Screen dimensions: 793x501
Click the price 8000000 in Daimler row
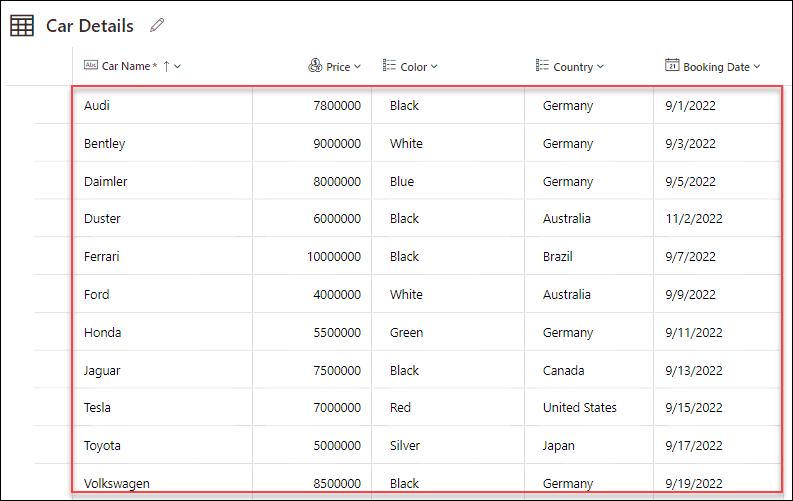pos(337,181)
